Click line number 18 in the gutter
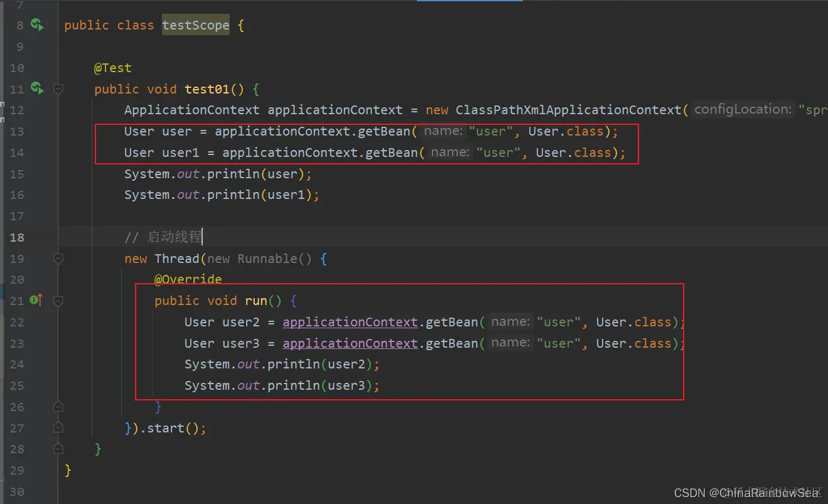This screenshot has width=828, height=504. click(x=17, y=237)
